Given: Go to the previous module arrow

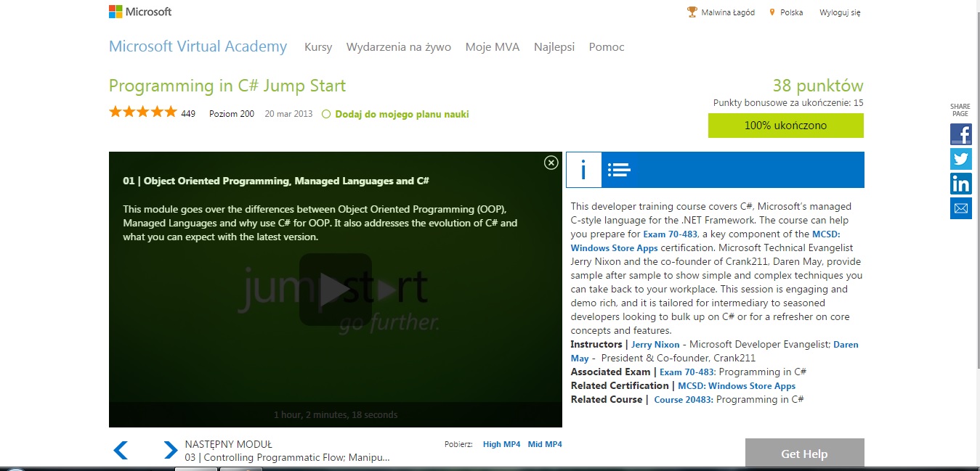Looking at the screenshot, I should 121,451.
